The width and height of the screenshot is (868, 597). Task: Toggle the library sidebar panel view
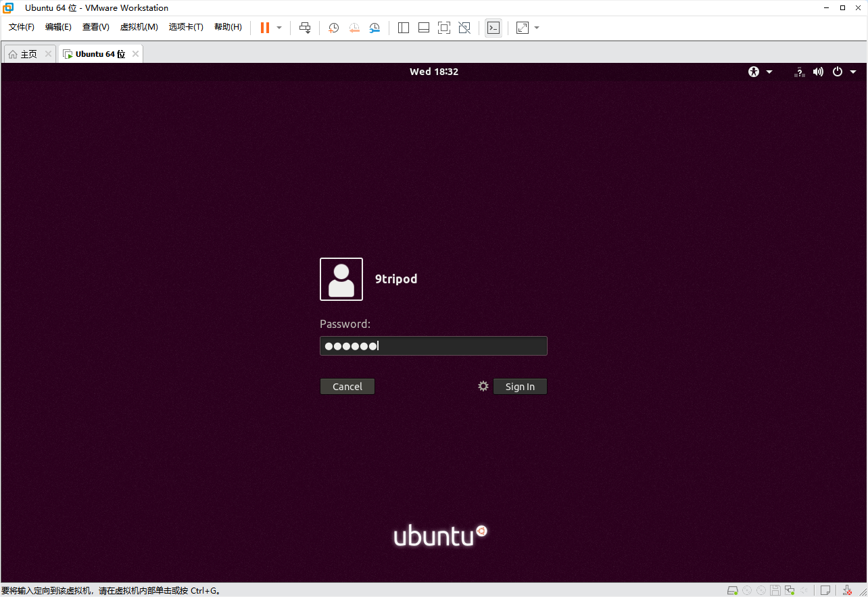[404, 28]
